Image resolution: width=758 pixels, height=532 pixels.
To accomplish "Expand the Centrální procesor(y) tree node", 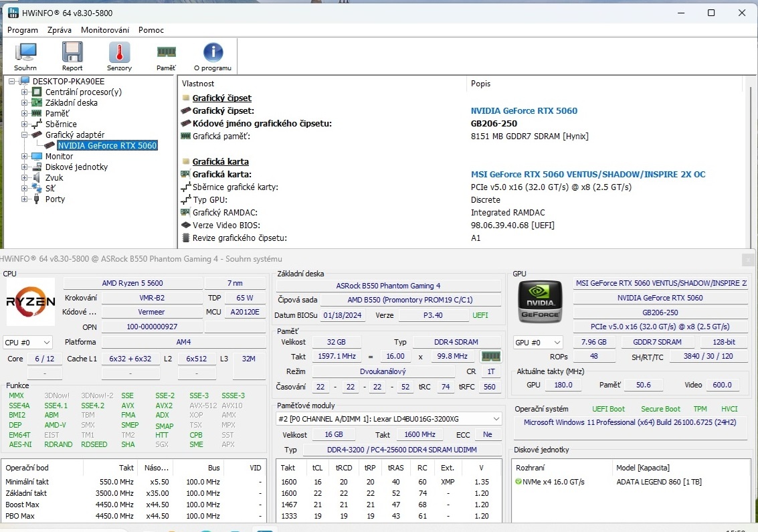I will coord(25,92).
